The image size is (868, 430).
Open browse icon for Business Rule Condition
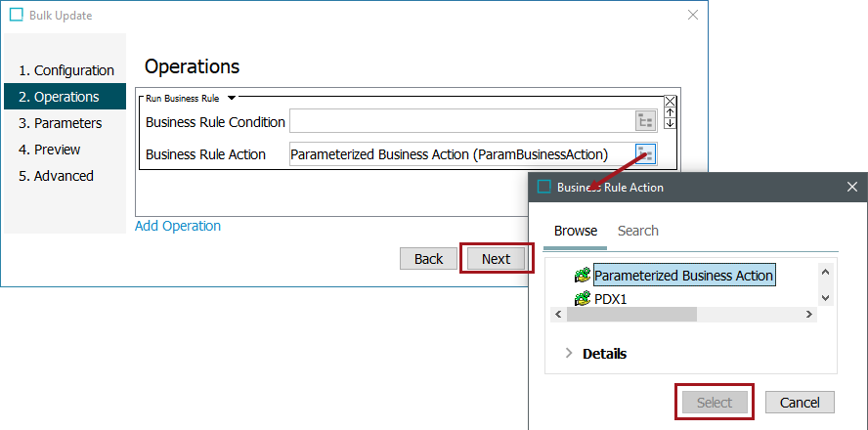coord(646,121)
